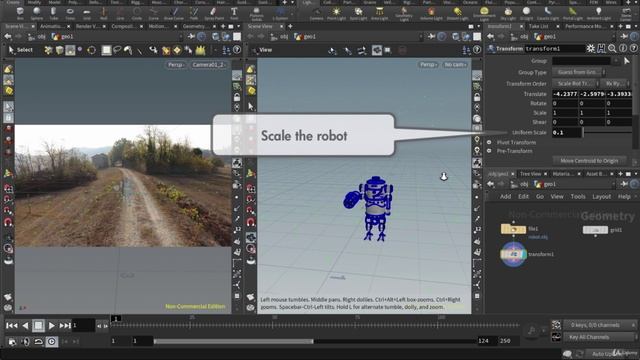Toggle real-time playback clock icon
The image size is (640, 360).
(51, 341)
